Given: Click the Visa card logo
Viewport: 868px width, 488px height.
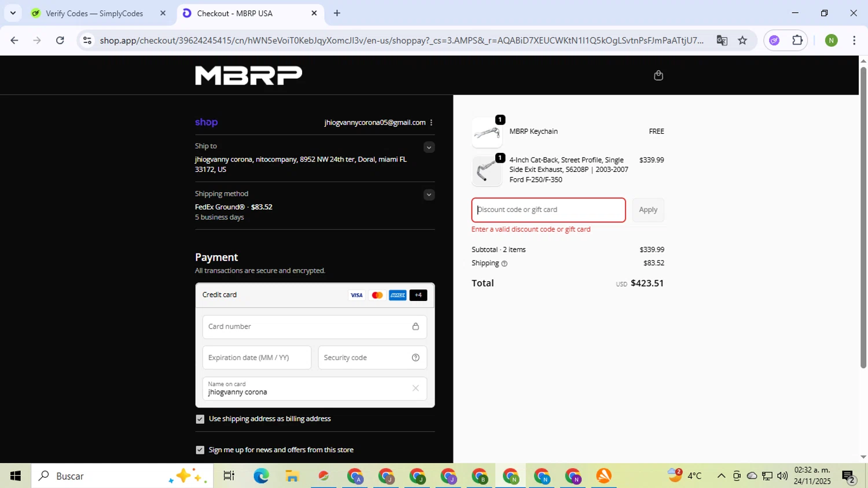Looking at the screenshot, I should point(356,295).
